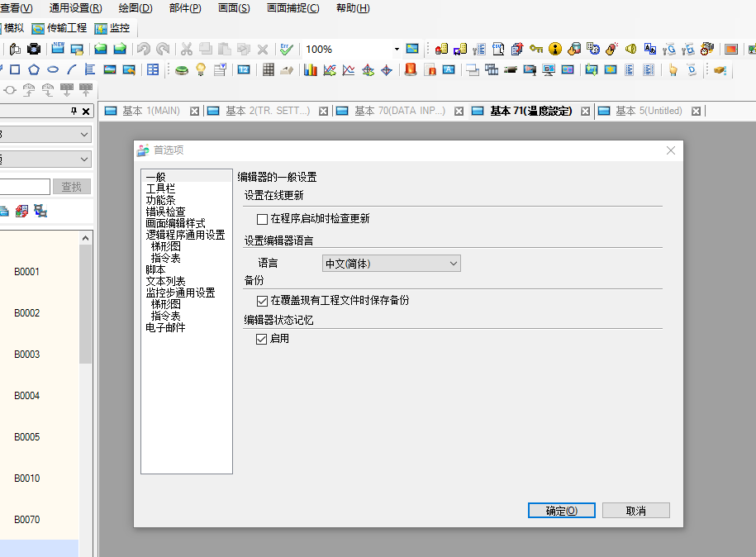Screen dimensions: 756x557
Task: Click the red alarm lamp icon
Action: pyautogui.click(x=411, y=70)
